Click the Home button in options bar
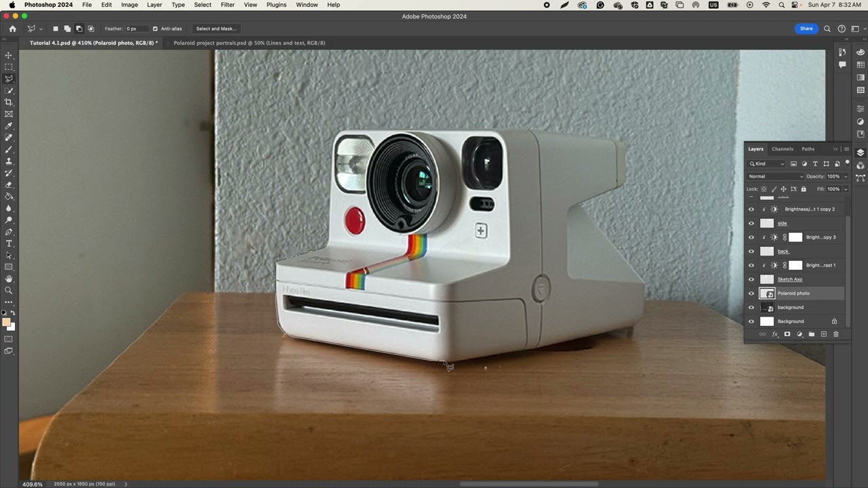 12,28
